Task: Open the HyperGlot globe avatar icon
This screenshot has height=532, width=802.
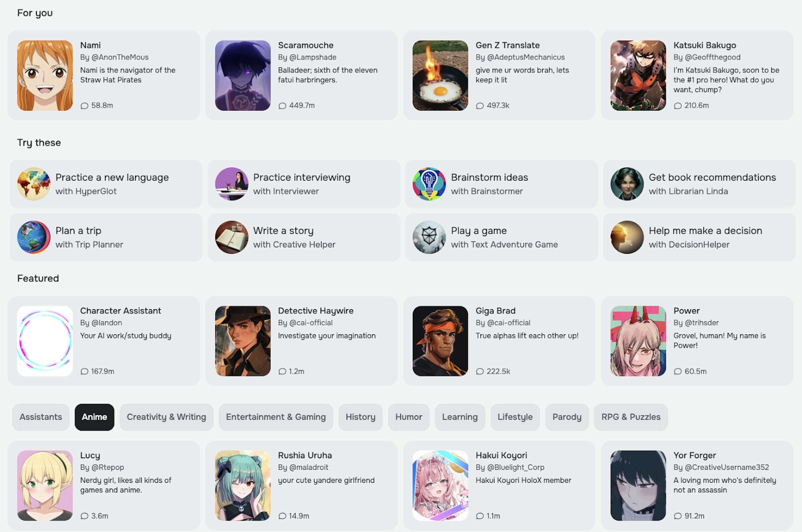Action: 34,184
